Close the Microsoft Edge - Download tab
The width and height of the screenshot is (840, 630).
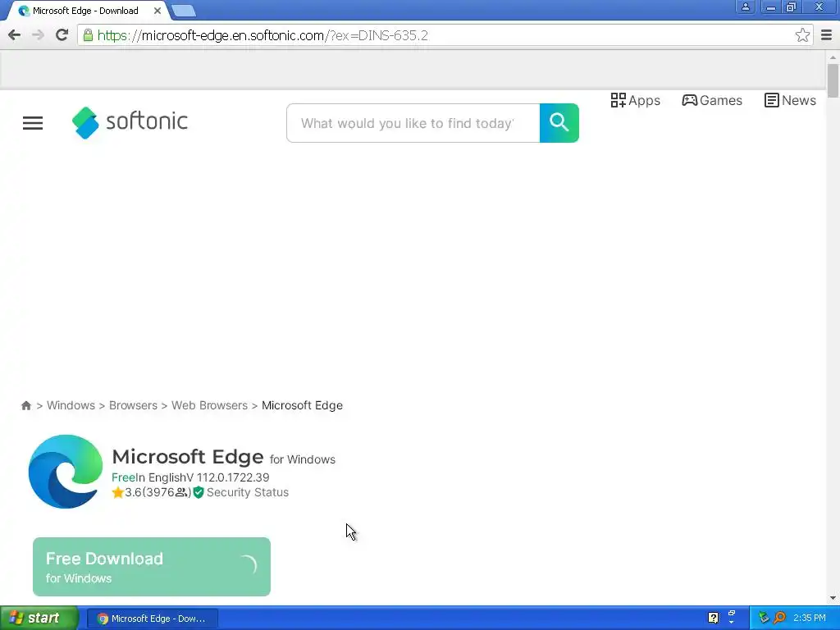(157, 11)
